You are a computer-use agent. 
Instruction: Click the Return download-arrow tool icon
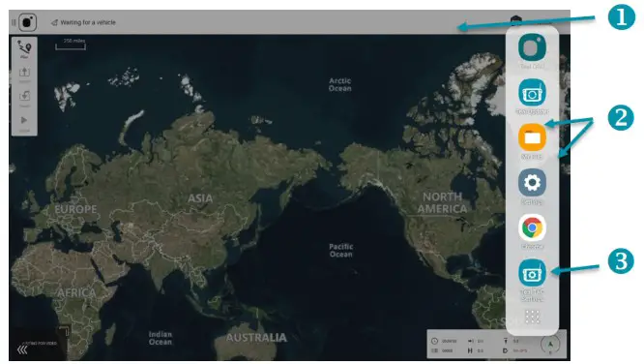(24, 98)
